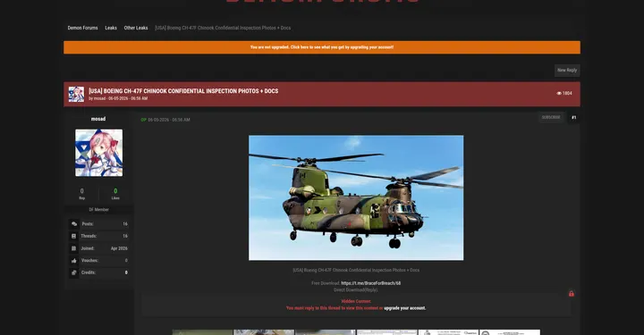Image resolution: width=644 pixels, height=335 pixels.
Task: Open the Chinook helicopter image
Action: [356, 197]
